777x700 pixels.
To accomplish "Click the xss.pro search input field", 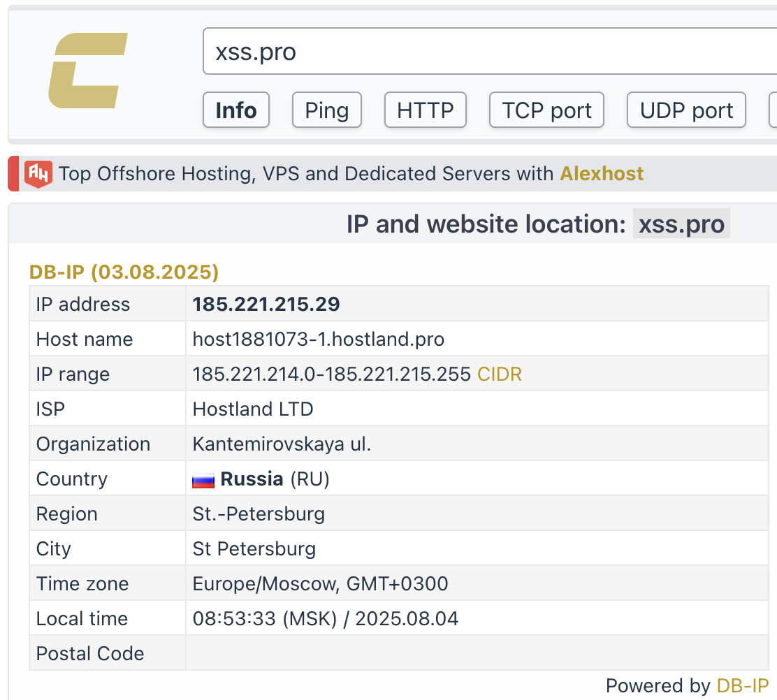I will (489, 52).
